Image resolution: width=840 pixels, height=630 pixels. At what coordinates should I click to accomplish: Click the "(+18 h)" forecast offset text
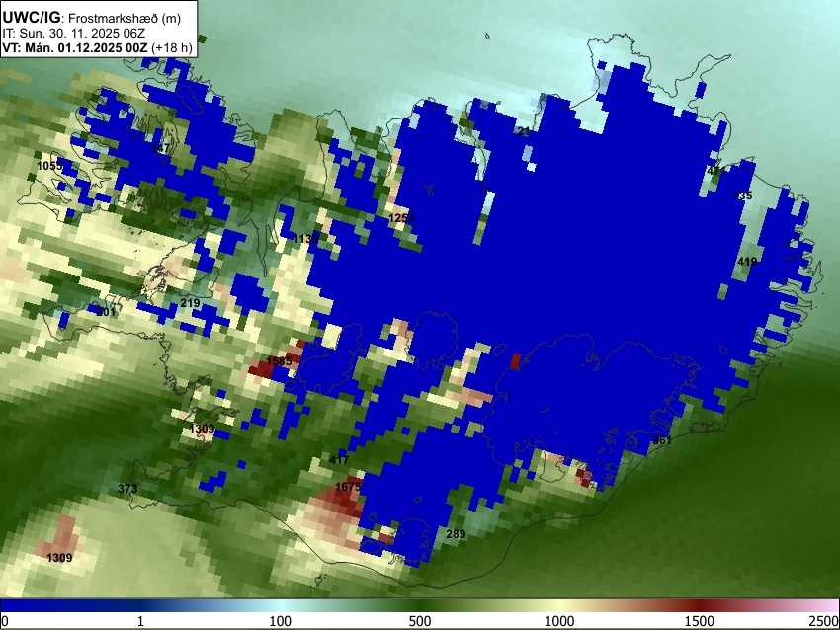171,47
